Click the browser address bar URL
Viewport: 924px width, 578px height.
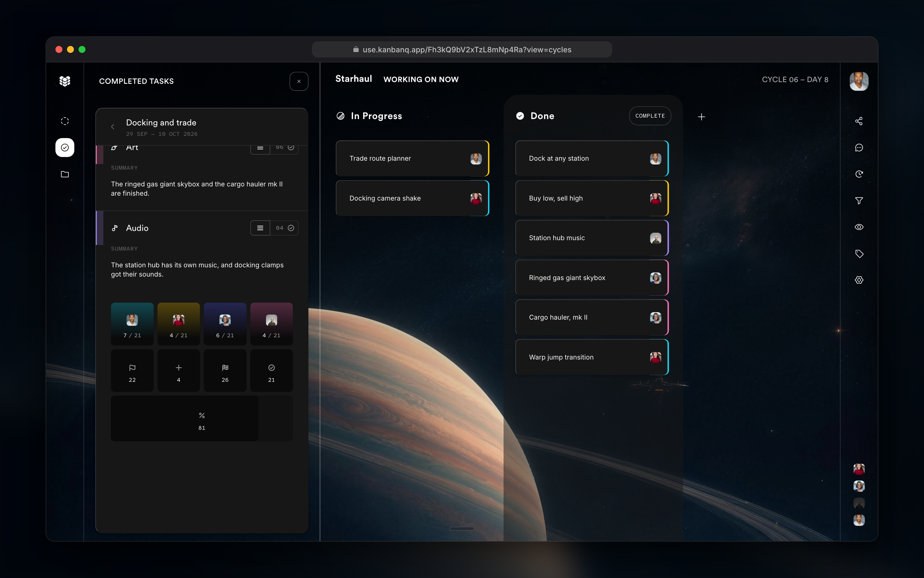tap(462, 50)
